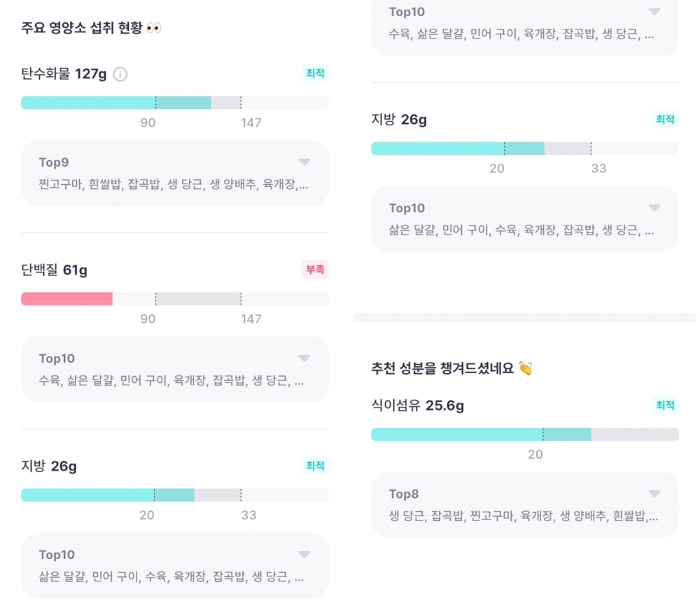
Task: Expand the Top10 arrow under 단백질 61g
Action: click(304, 359)
